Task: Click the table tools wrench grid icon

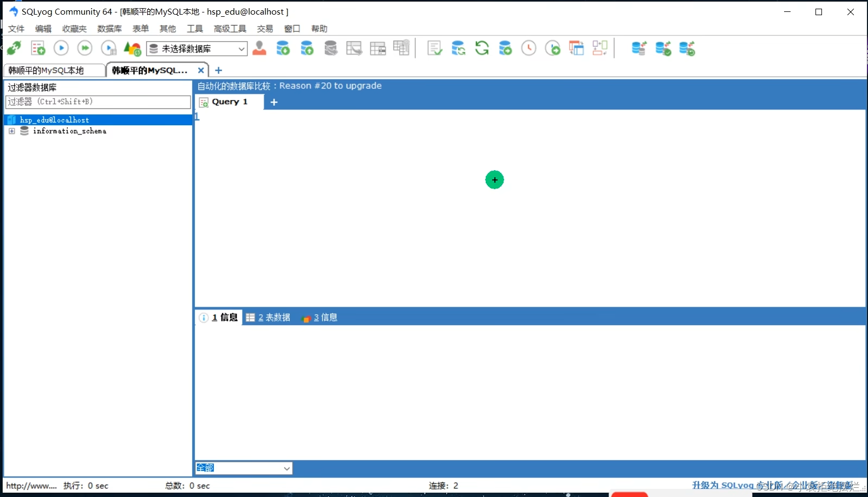Action: click(401, 48)
